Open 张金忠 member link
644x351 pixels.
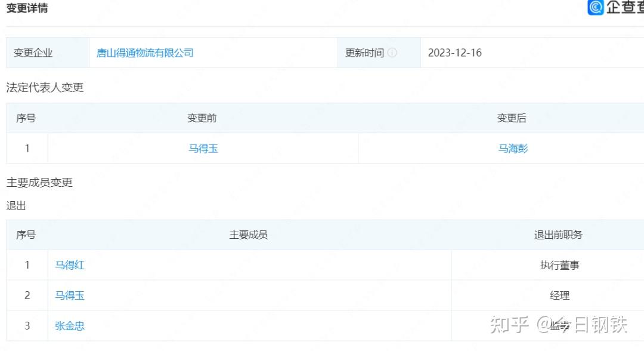click(x=70, y=326)
